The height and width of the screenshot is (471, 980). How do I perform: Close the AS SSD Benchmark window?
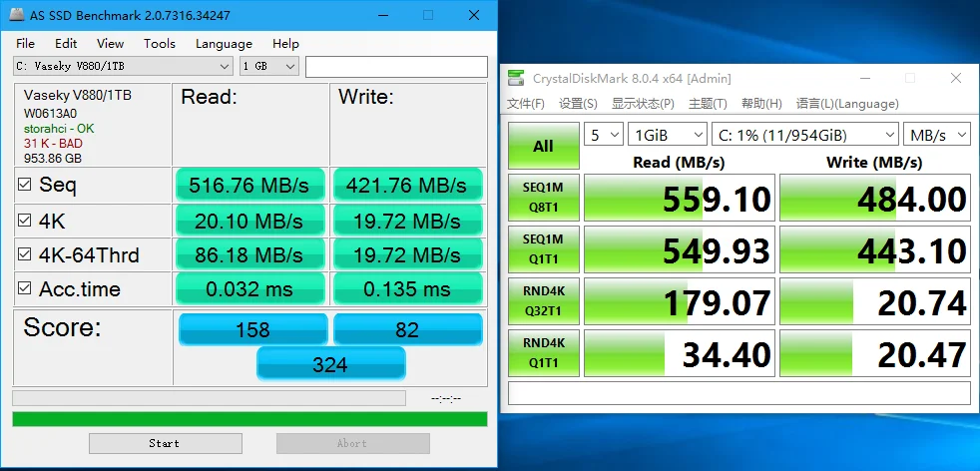click(475, 15)
